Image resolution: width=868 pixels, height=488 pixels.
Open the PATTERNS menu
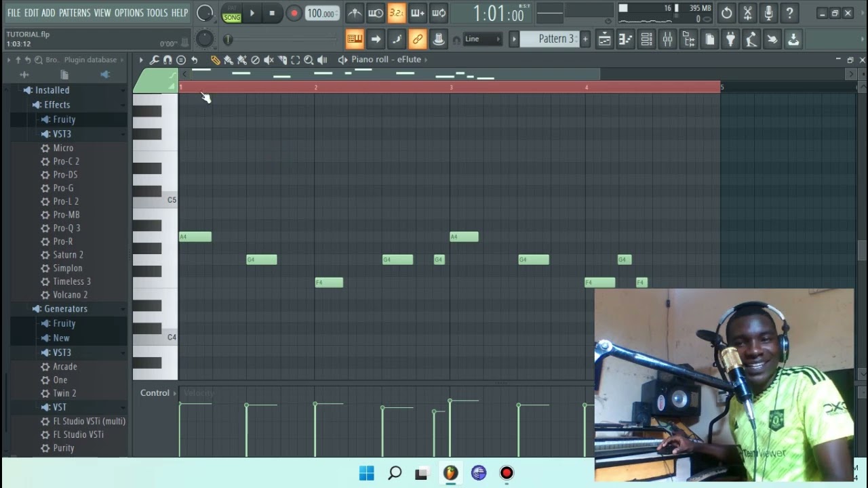coord(75,13)
